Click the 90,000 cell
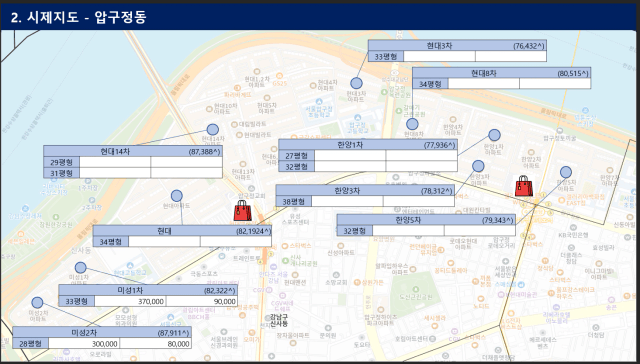640x364 pixels. click(x=202, y=301)
